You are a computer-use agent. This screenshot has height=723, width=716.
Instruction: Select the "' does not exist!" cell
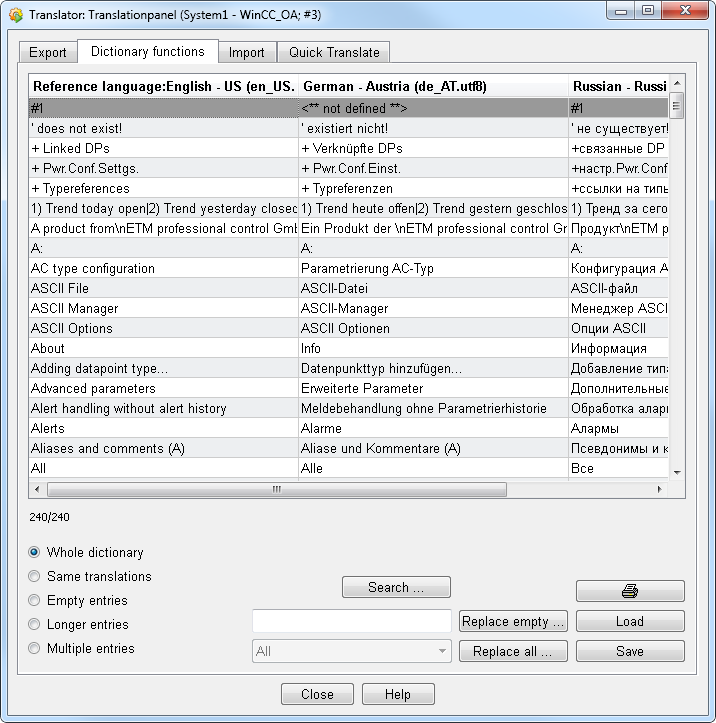[164, 128]
